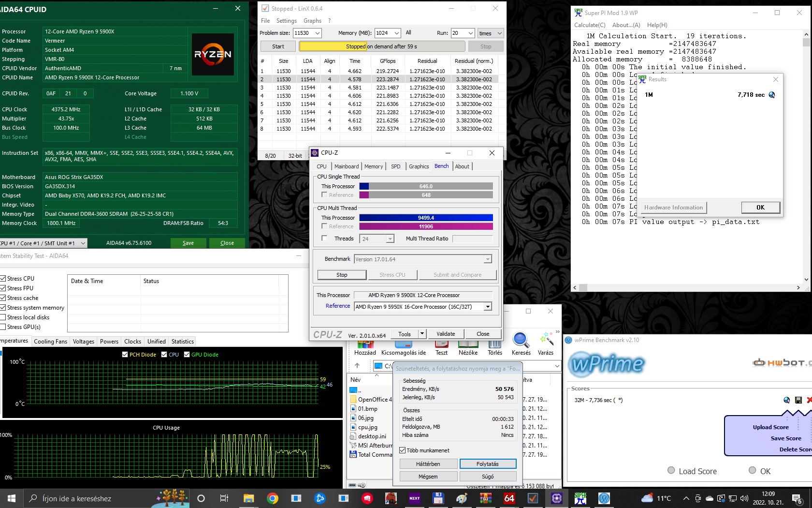This screenshot has width=812, height=508.
Task: Toggle Stress cache checkbox
Action: point(3,298)
